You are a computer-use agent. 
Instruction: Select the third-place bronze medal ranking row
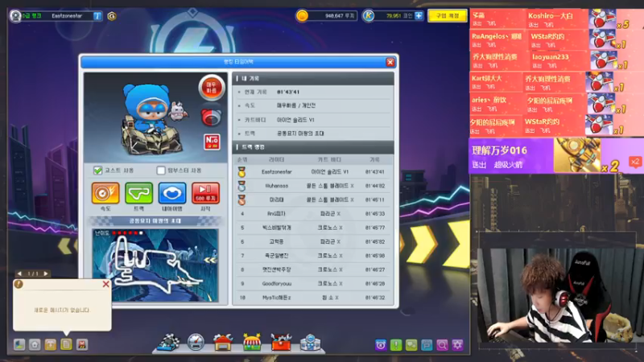click(313, 200)
